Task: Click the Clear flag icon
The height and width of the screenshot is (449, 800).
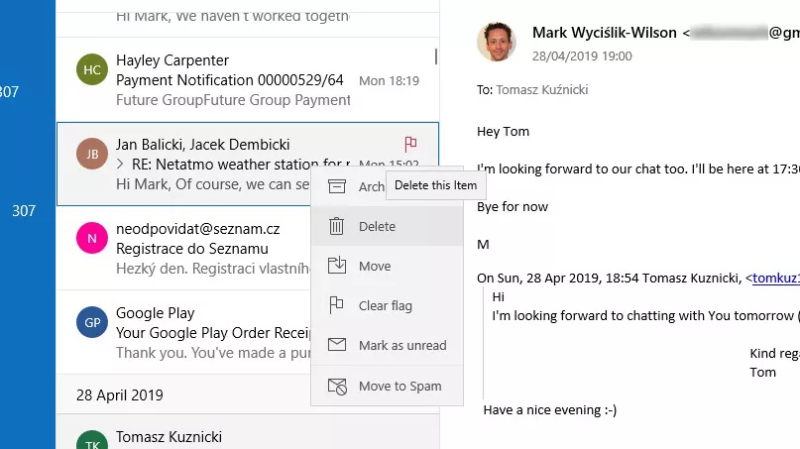Action: pyautogui.click(x=337, y=305)
